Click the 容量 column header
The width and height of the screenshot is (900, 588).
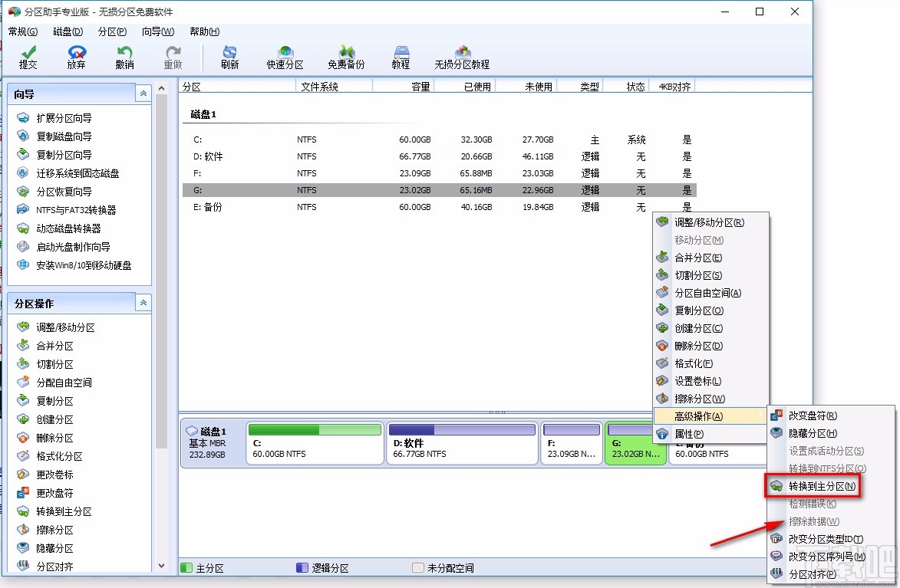pyautogui.click(x=404, y=87)
